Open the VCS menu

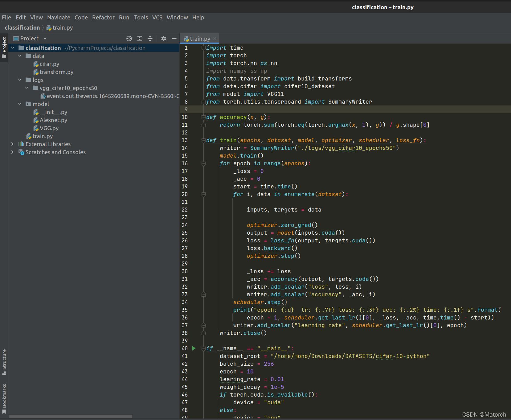pos(157,18)
